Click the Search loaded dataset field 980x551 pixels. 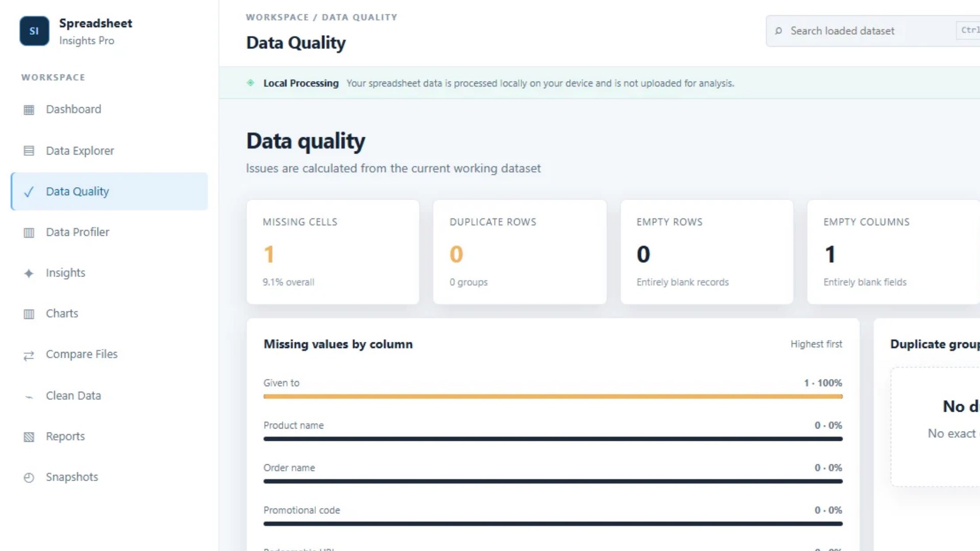point(873,31)
